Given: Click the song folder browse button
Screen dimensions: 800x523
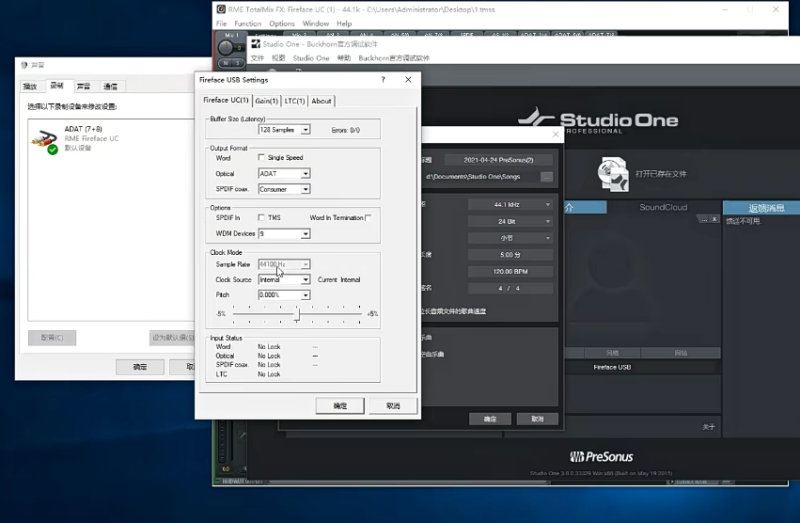Looking at the screenshot, I should point(546,176).
